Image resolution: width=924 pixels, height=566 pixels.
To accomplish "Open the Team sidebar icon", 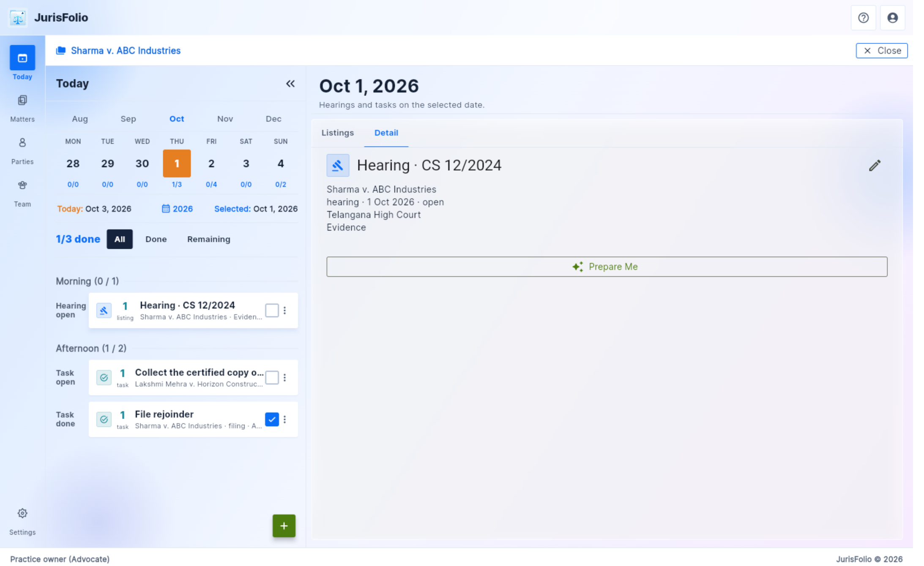I will [22, 185].
